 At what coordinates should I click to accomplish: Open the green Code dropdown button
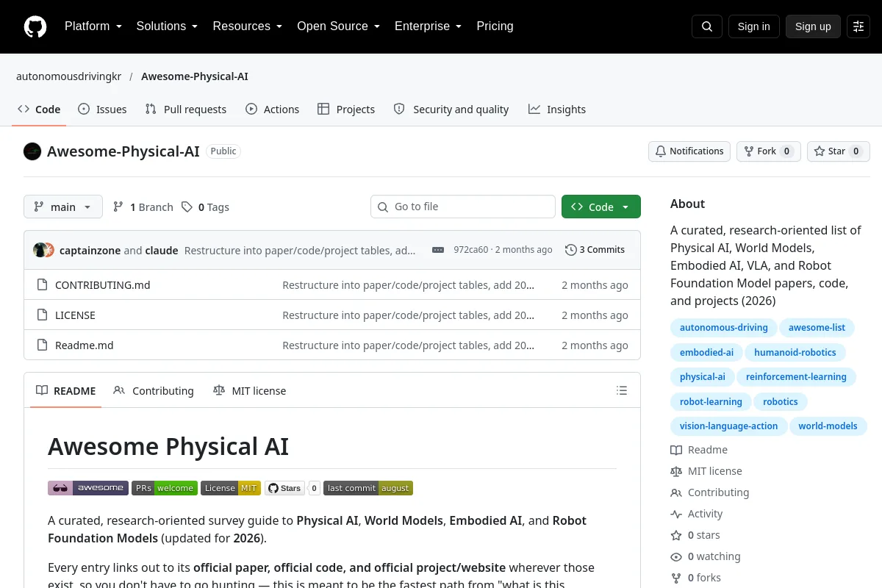[x=601, y=207]
